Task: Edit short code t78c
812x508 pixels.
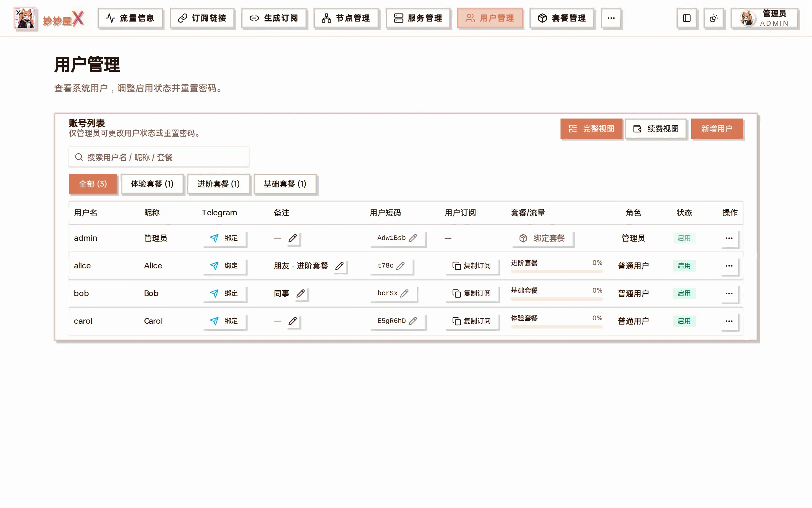Action: click(392, 266)
